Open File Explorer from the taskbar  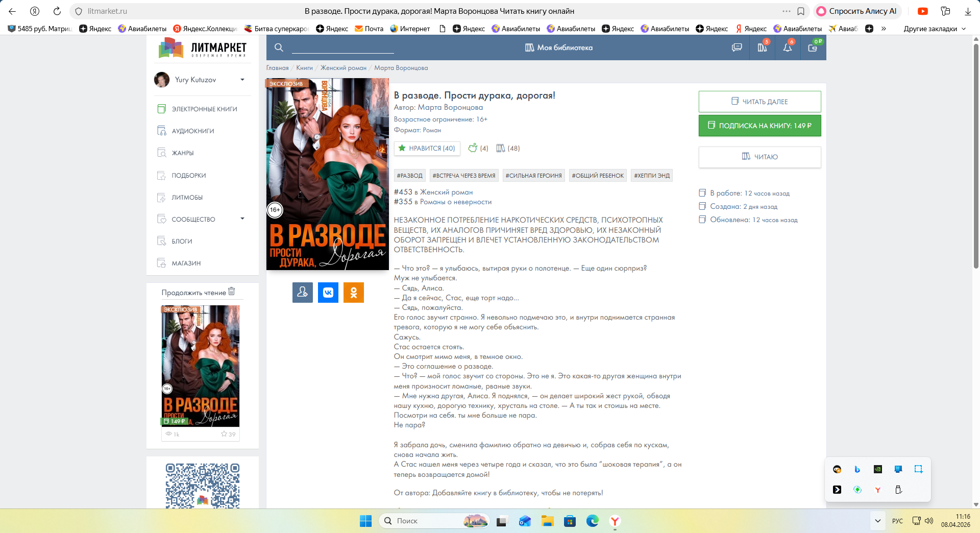point(548,521)
